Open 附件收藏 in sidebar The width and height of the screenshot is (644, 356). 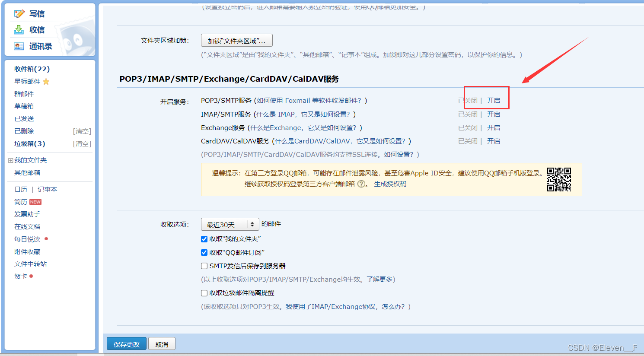(27, 252)
